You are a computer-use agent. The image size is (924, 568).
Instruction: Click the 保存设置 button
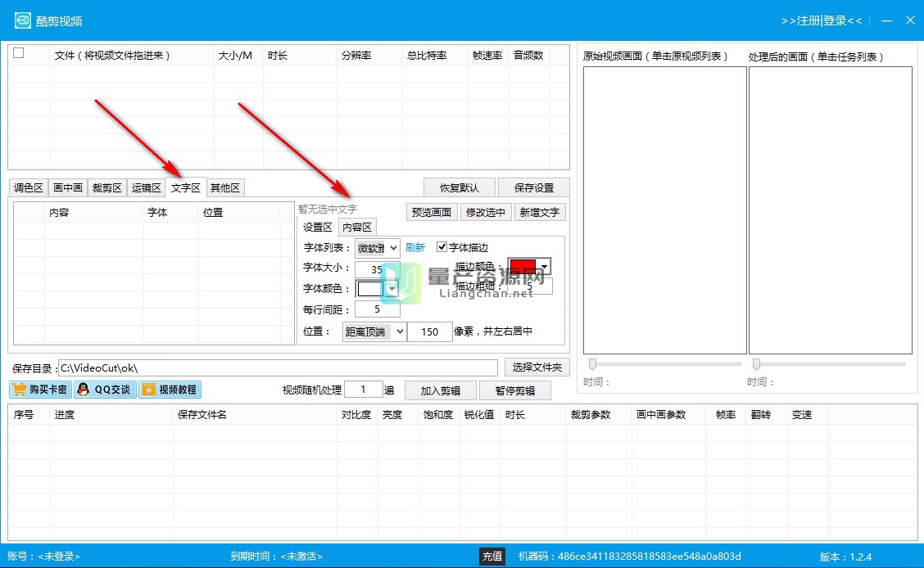coord(534,187)
